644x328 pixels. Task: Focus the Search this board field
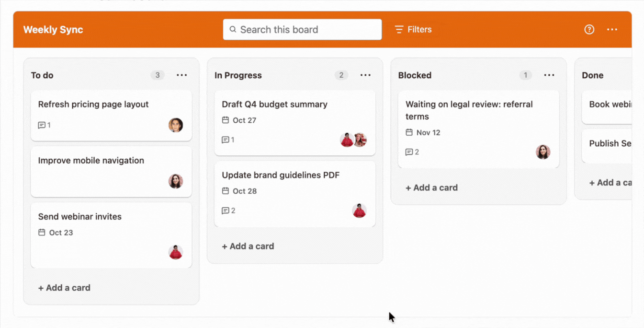pyautogui.click(x=302, y=30)
